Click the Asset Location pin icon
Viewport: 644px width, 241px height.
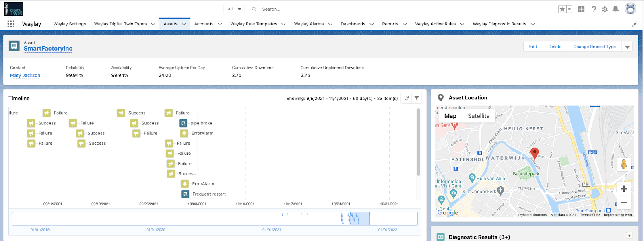[441, 98]
